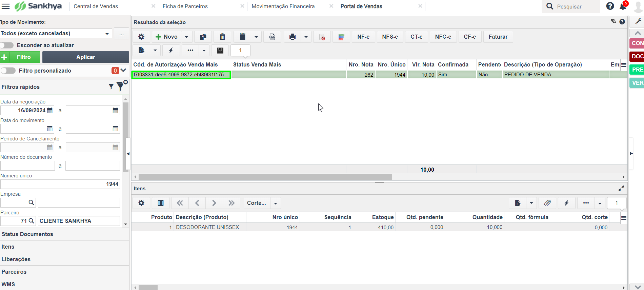Image resolution: width=644 pixels, height=290 pixels.
Task: Go to the first item record
Action: pos(180,203)
